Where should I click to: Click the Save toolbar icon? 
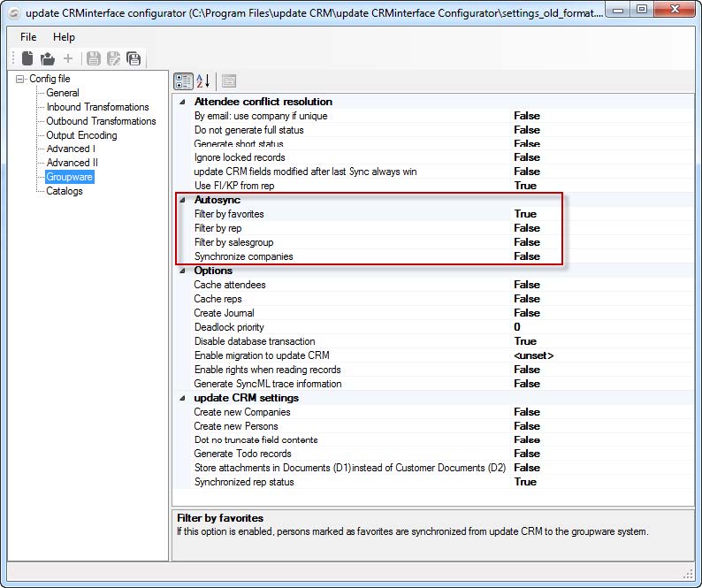pos(94,58)
